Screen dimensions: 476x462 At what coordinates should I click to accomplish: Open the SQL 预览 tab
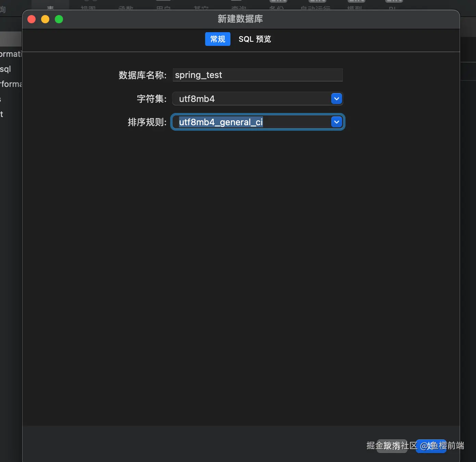coord(255,39)
